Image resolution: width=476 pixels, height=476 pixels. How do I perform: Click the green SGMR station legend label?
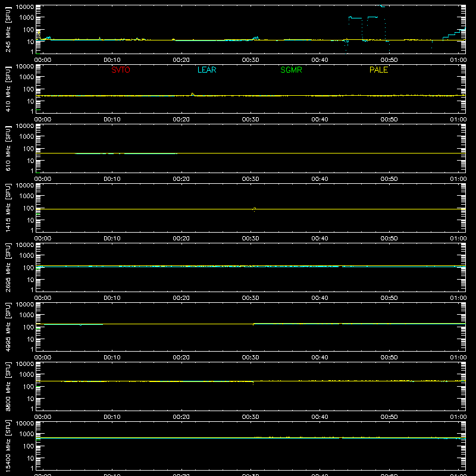click(x=291, y=70)
